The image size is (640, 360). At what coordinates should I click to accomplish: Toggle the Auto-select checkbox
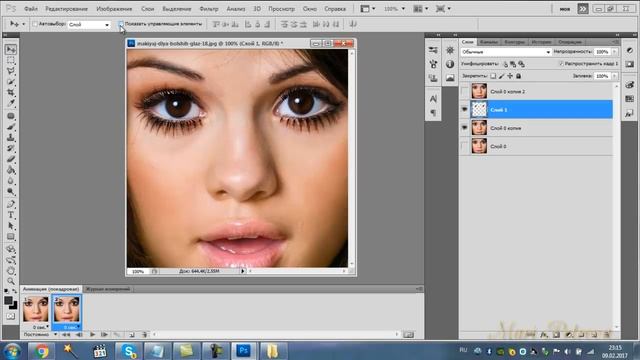(35, 24)
